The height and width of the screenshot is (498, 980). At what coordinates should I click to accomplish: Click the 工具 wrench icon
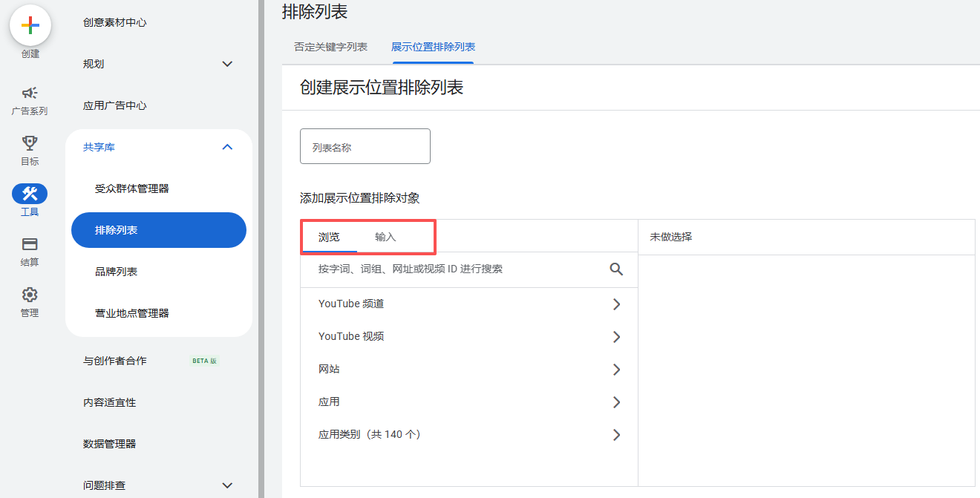tap(30, 194)
